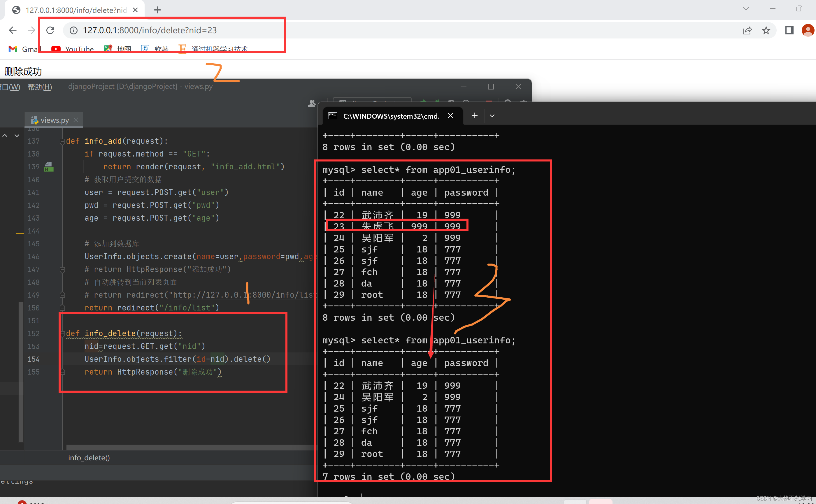Open the browser profile avatar
This screenshot has width=816, height=504.
coord(808,30)
